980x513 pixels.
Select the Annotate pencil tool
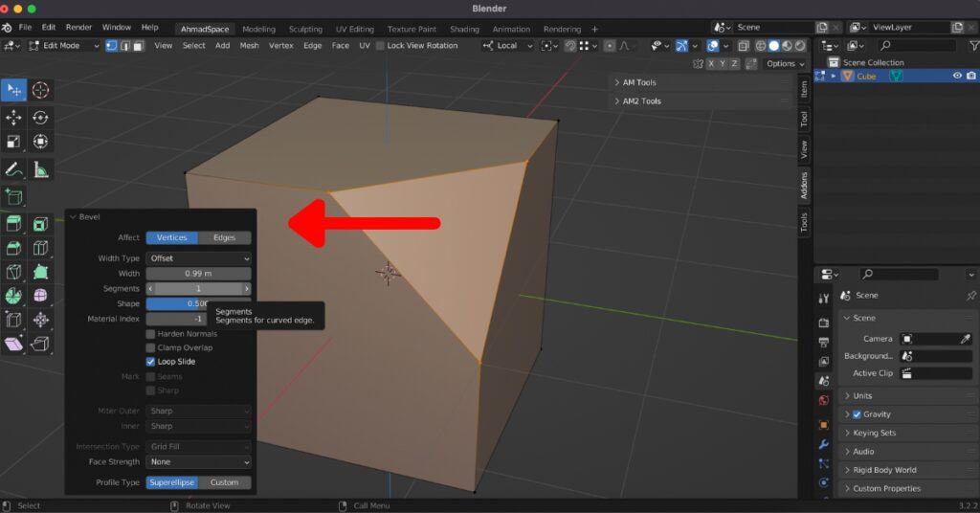(14, 169)
